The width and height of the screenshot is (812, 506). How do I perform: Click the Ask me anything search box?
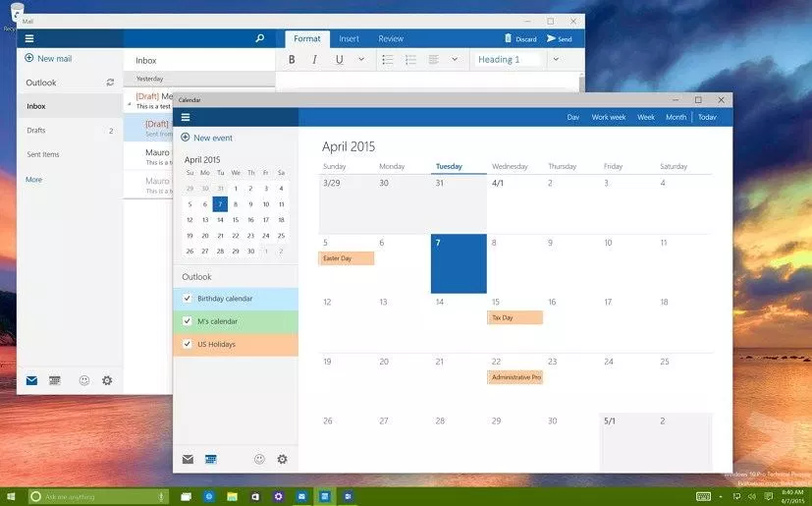(x=100, y=497)
